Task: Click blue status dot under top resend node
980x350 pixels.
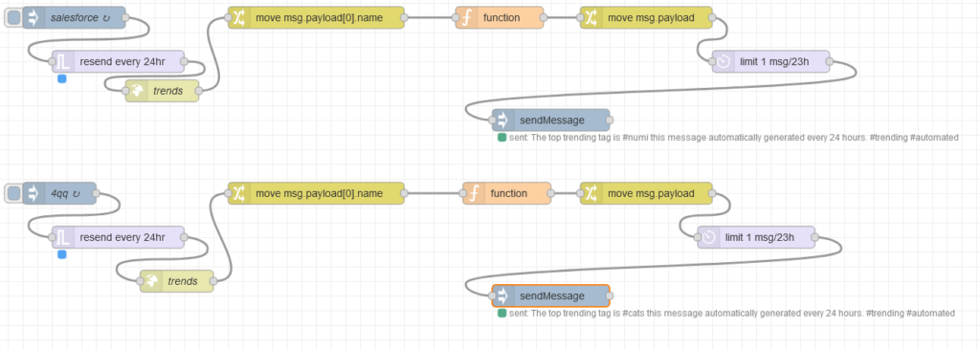Action: pyautogui.click(x=61, y=78)
